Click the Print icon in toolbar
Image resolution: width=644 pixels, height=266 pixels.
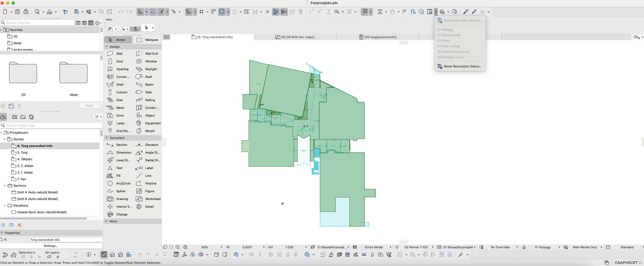pyautogui.click(x=26, y=12)
